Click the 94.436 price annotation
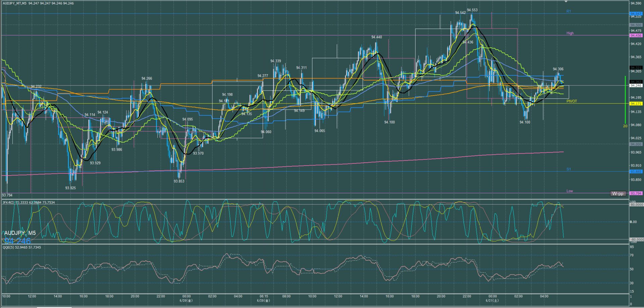Image resolution: width=644 pixels, height=308 pixels. [x=468, y=43]
